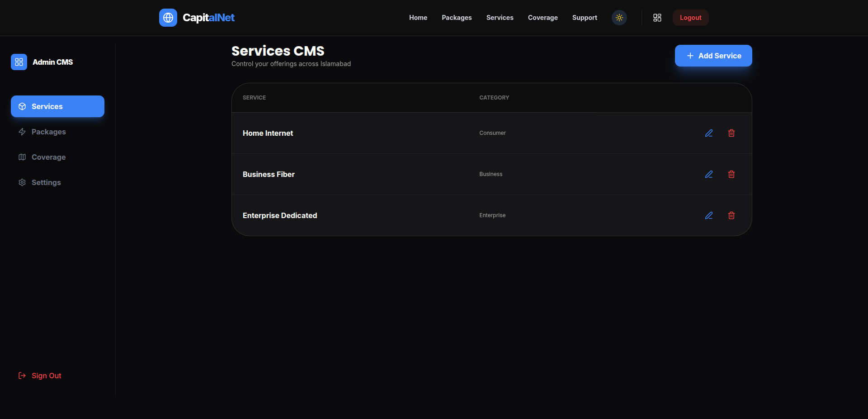The image size is (868, 419).
Task: Open Services in the admin sidebar
Action: click(x=57, y=106)
